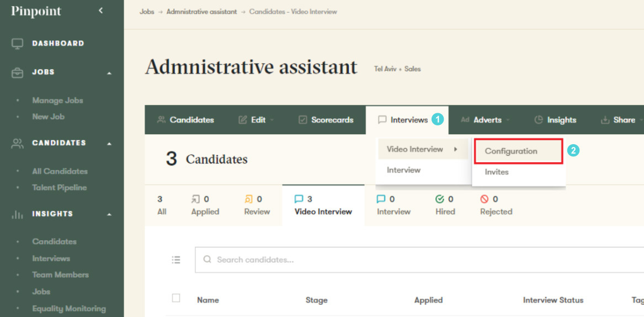Viewport: 644px width, 317px height.
Task: Collapse the Candidates sidebar section arrow
Action: [x=109, y=144]
